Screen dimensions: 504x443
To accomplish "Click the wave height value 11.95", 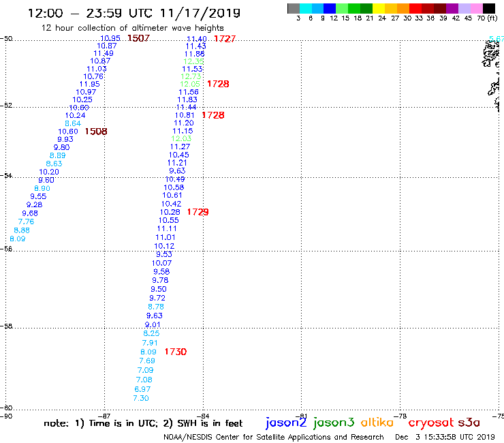I will point(90,84).
